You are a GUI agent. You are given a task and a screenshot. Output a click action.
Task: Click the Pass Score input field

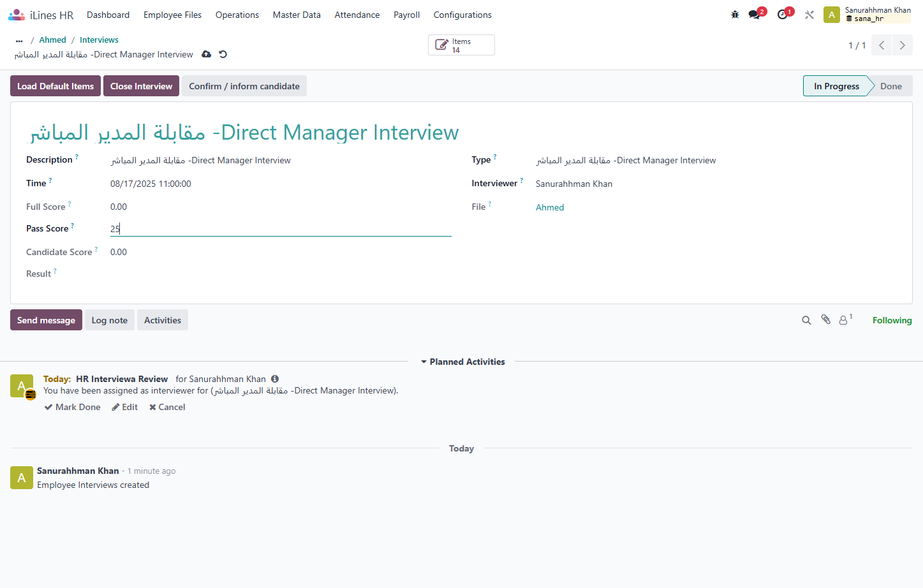[x=281, y=228]
